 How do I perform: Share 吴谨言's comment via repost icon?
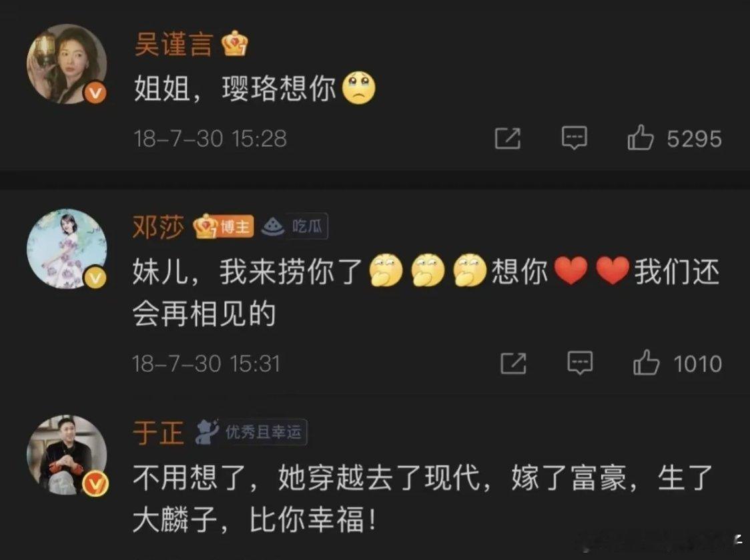[x=508, y=138]
